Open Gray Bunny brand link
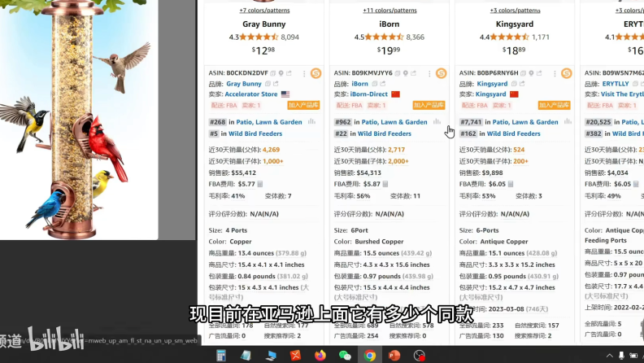644x363 pixels. (244, 84)
